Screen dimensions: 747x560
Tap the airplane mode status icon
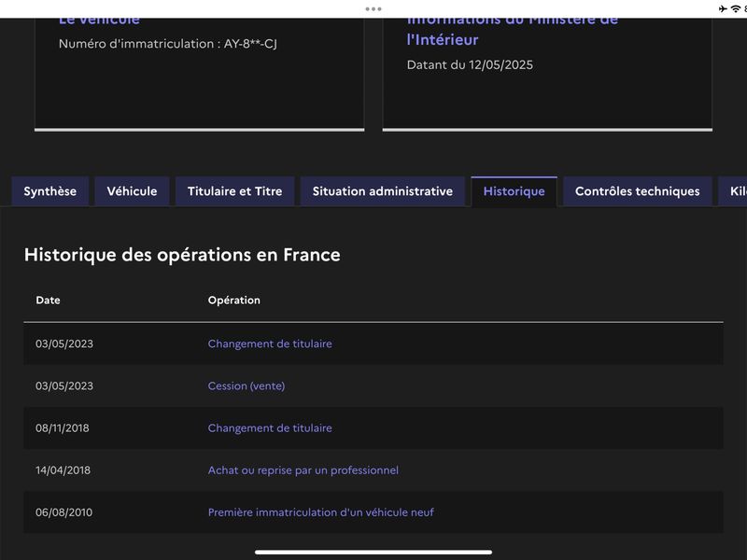(723, 8)
